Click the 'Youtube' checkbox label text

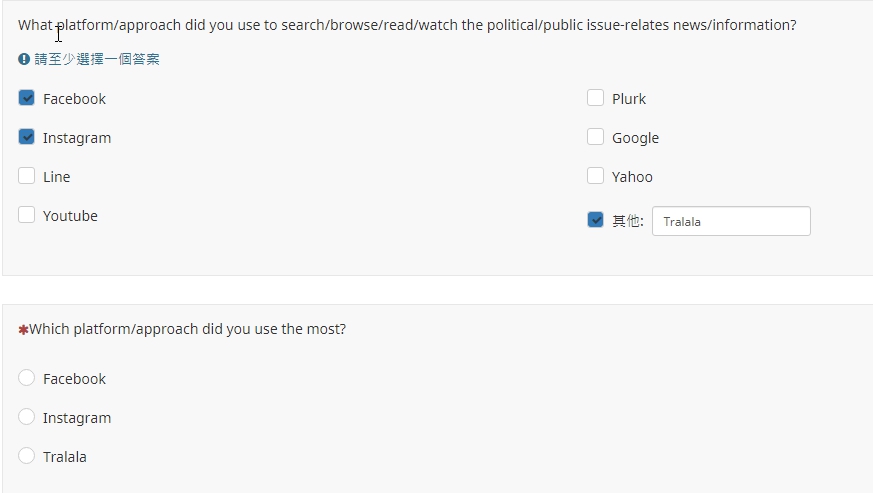pos(70,216)
